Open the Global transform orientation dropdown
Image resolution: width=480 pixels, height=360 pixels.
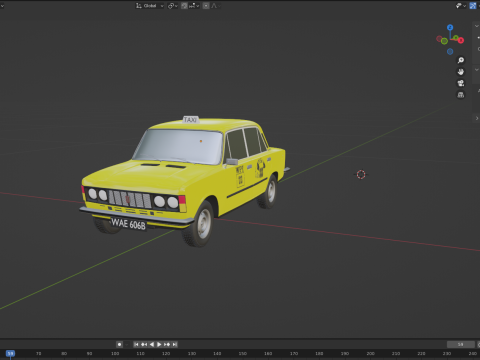click(150, 6)
